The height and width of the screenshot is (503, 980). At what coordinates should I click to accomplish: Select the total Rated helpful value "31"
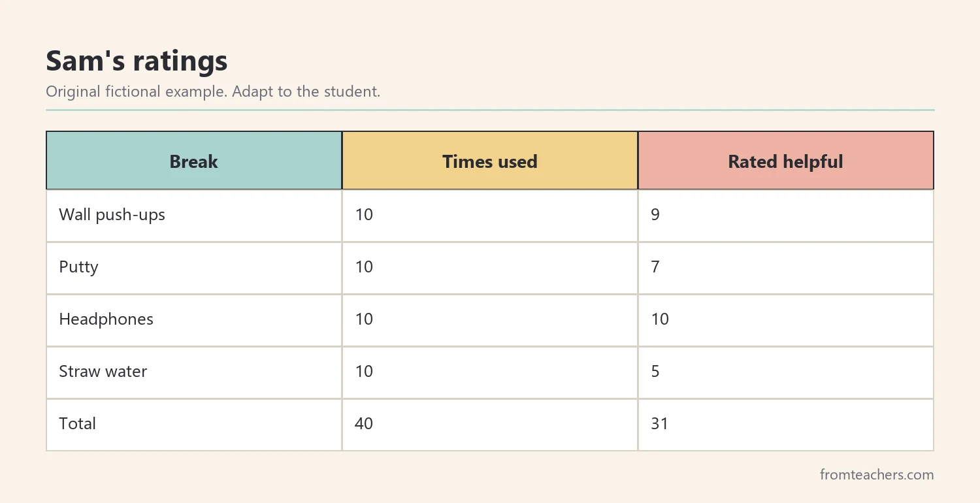[x=660, y=424]
